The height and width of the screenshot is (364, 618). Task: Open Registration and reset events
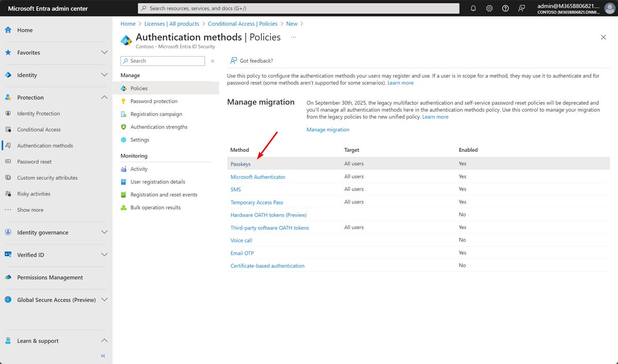(x=164, y=195)
